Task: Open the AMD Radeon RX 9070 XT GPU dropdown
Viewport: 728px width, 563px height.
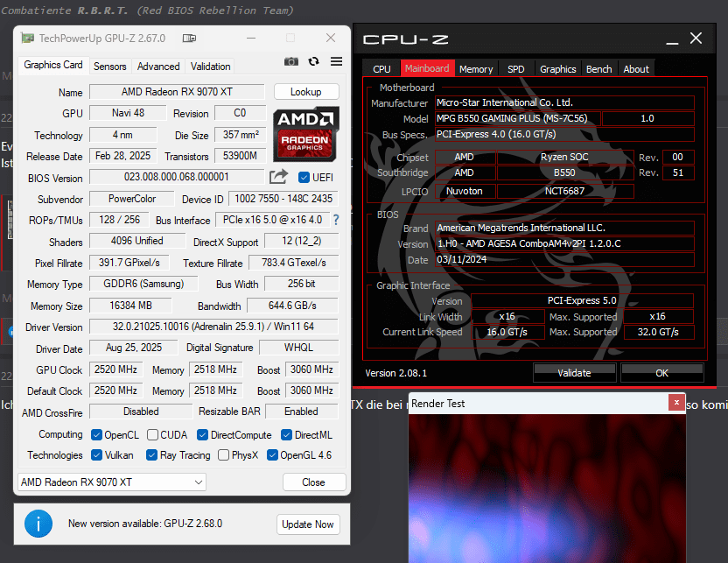Action: (x=112, y=482)
